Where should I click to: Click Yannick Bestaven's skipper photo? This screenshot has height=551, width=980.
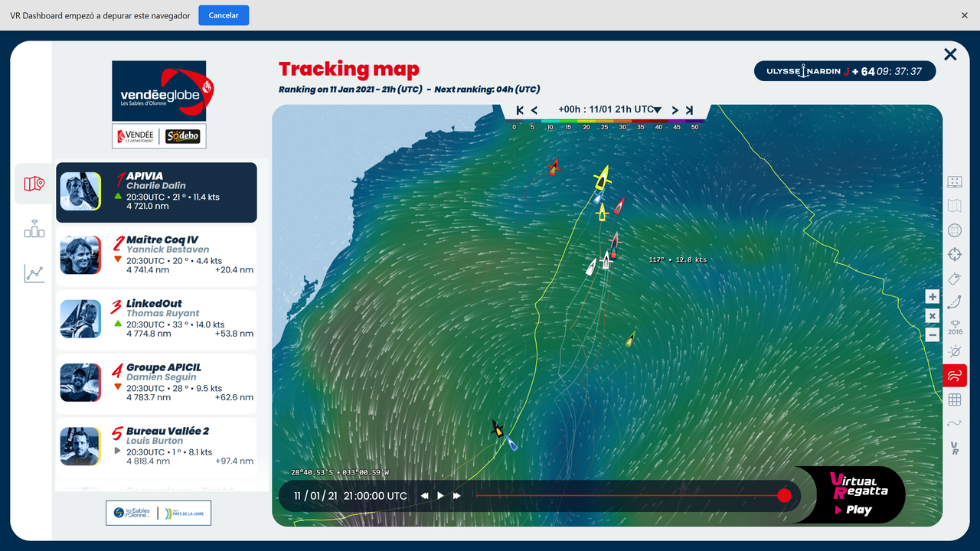pos(80,255)
